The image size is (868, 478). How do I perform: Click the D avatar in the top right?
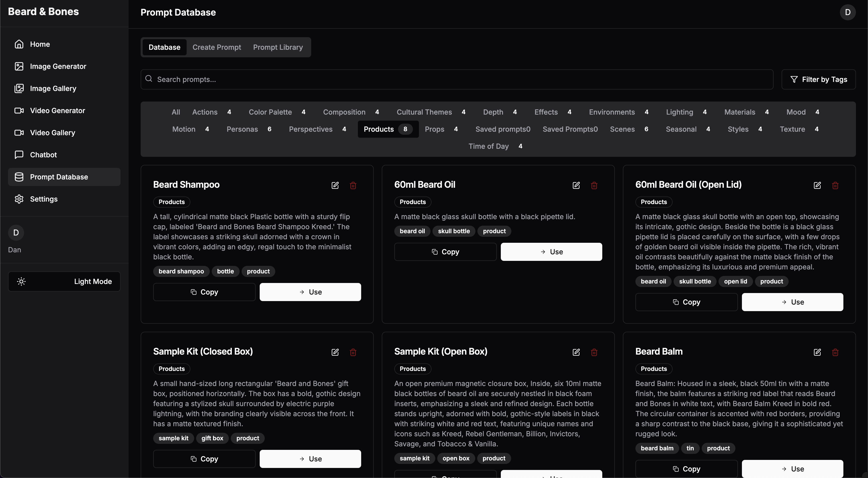coord(848,13)
